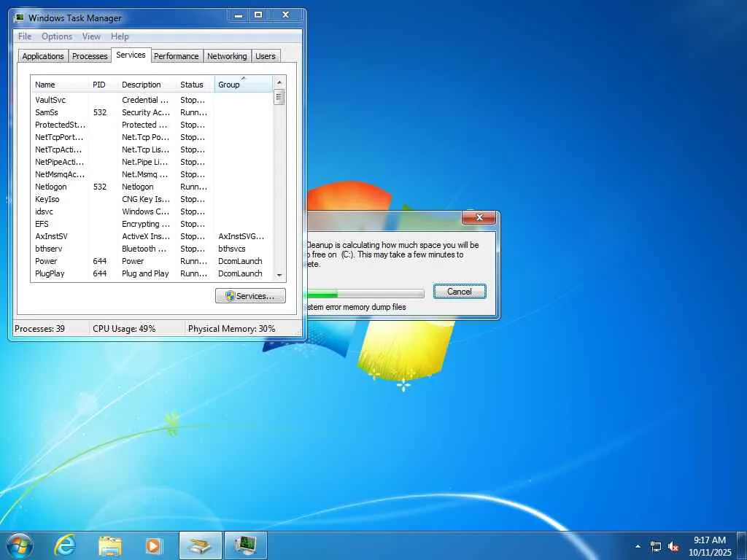This screenshot has width=747, height=560.
Task: Select the ProtectedSt... service row
Action: coord(152,125)
